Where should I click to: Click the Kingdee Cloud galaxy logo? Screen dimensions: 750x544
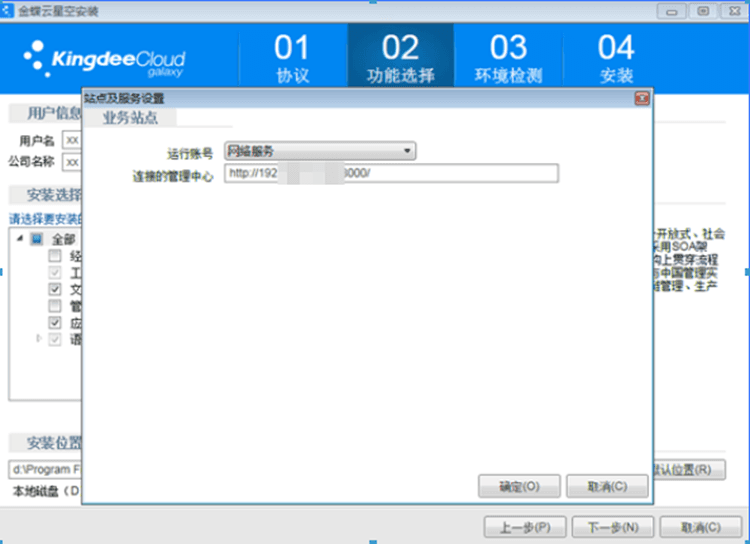pyautogui.click(x=104, y=59)
